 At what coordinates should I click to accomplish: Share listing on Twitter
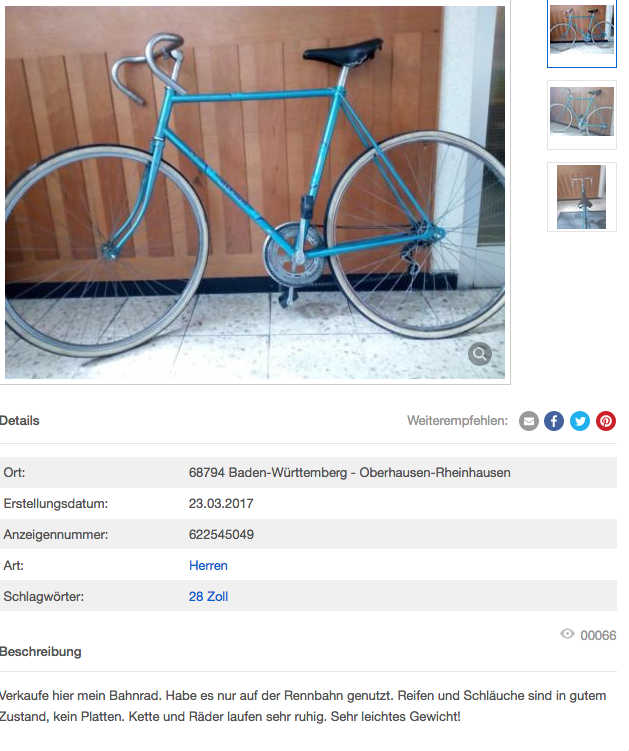(580, 421)
